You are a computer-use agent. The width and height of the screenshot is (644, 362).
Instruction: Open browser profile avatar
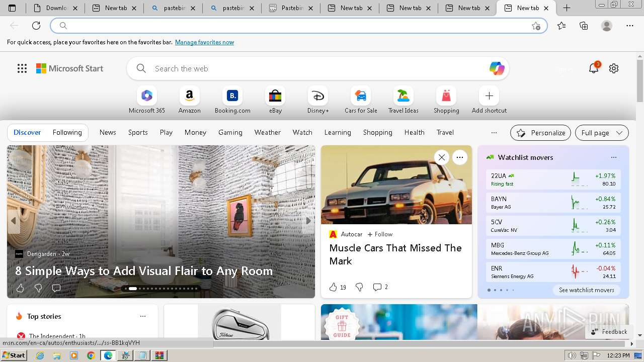[x=607, y=26]
